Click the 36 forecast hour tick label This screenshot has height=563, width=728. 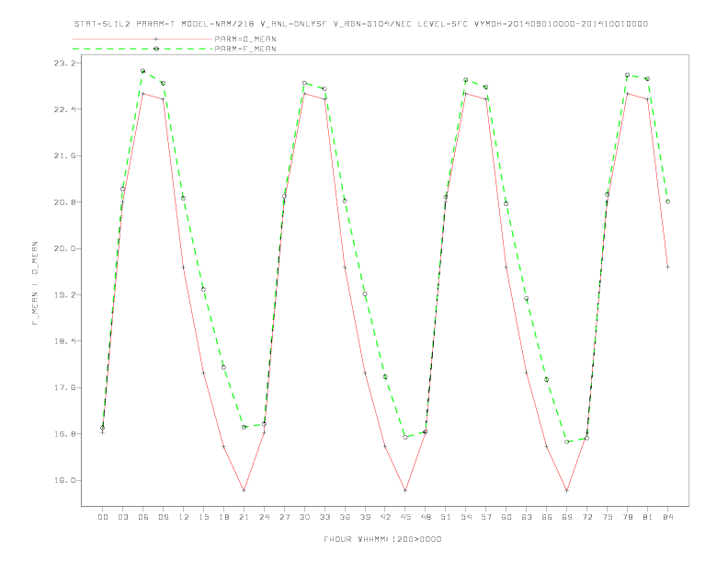(345, 517)
